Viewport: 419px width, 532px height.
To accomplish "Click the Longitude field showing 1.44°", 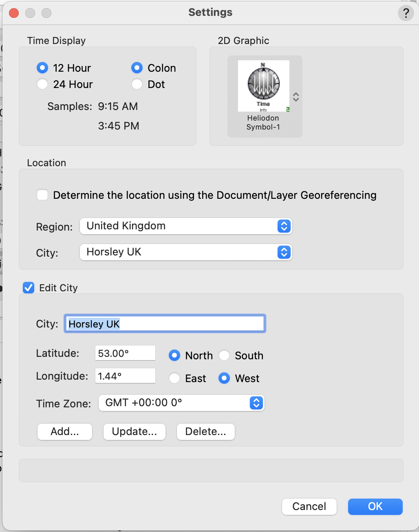I will coord(125,376).
